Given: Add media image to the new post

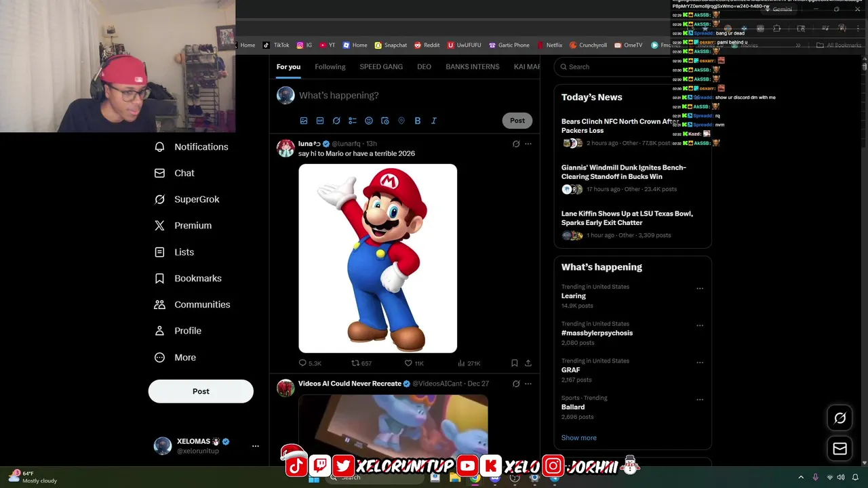Looking at the screenshot, I should click(x=304, y=121).
